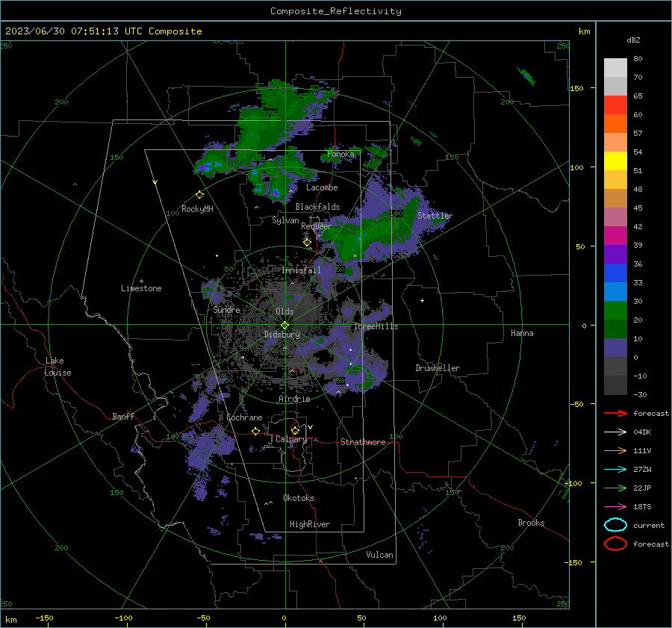The image size is (672, 628).
Task: Click the Ponoka city label
Action: pos(340,154)
